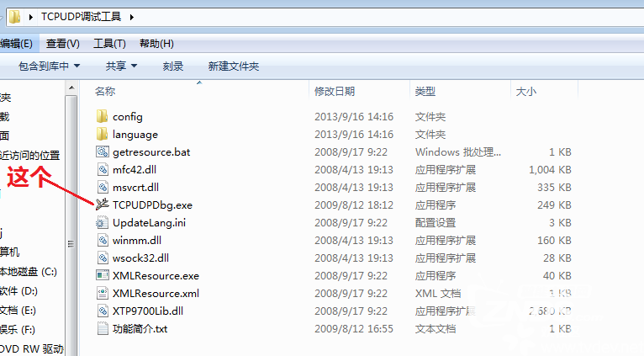Click the wsock32.dll file icon
Viewport: 644px width, 356px height.
point(103,258)
